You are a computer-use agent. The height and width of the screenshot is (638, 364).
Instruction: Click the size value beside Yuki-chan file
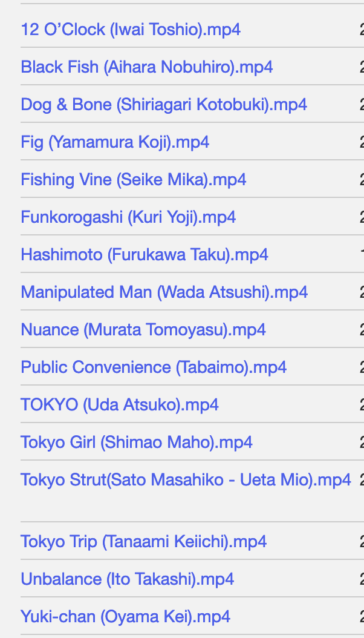tap(362, 617)
